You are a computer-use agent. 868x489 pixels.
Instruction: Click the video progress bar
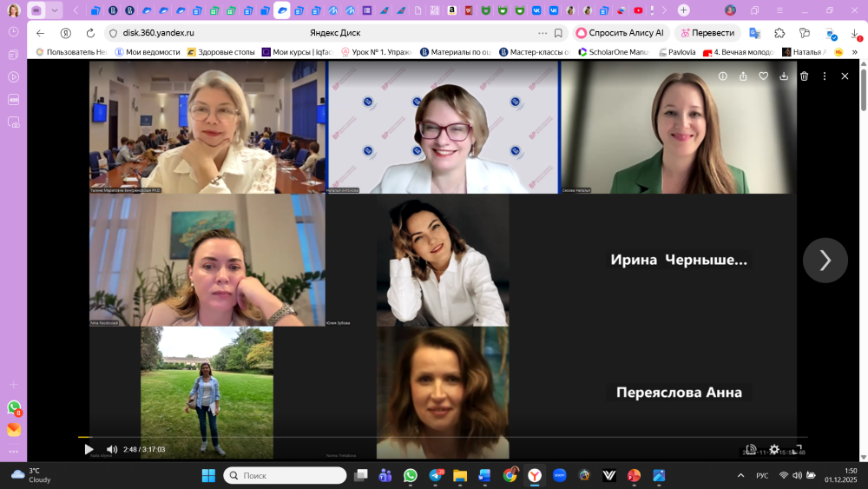(434, 437)
